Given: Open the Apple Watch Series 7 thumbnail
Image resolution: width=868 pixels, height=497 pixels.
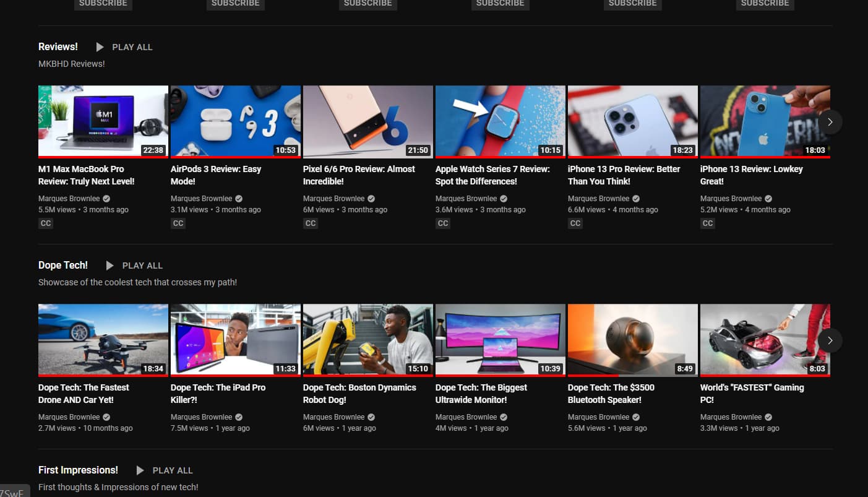Looking at the screenshot, I should pos(501,122).
